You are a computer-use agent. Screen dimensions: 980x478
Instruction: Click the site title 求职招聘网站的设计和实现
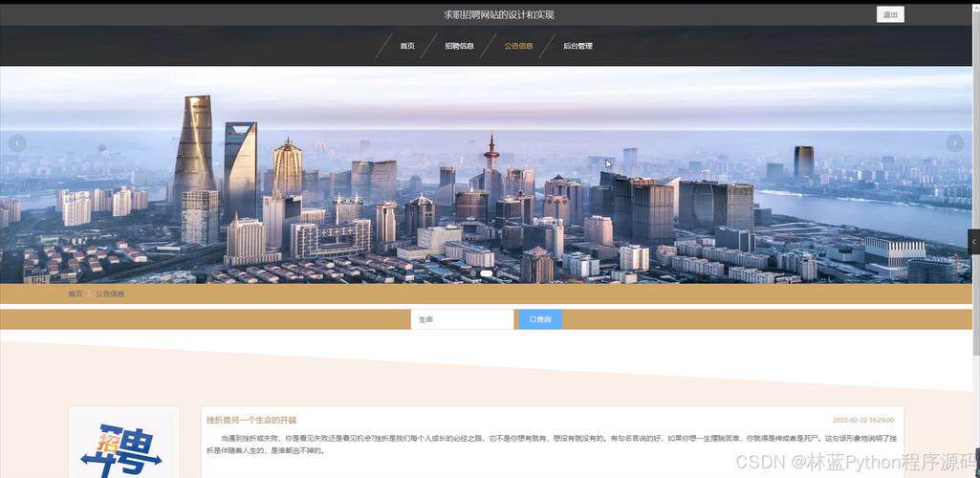(x=499, y=15)
